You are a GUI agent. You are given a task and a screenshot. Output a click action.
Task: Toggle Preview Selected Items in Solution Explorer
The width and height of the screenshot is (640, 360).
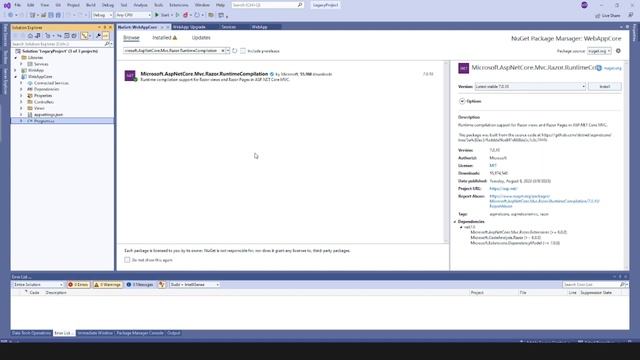coord(105,36)
